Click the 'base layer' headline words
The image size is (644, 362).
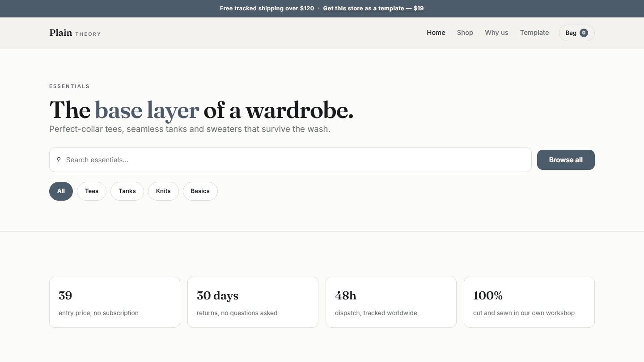point(147,110)
